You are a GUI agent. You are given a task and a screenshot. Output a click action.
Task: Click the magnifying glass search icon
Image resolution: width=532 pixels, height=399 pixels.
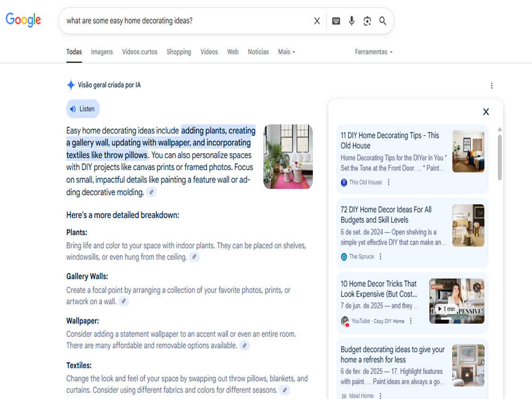(x=383, y=21)
